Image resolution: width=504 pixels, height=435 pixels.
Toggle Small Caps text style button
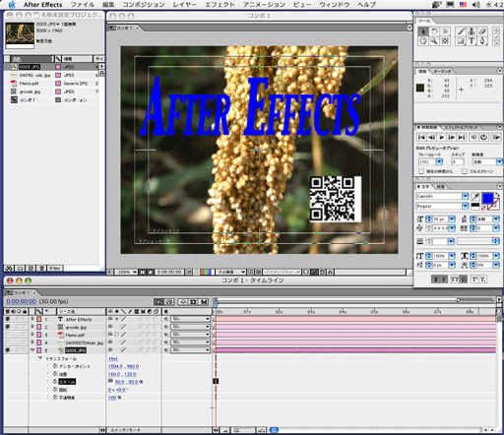(463, 280)
